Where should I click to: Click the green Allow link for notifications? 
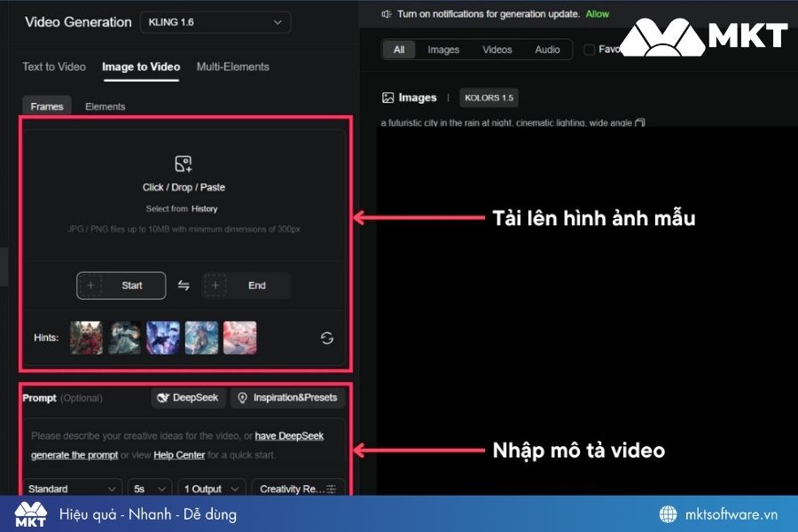597,14
